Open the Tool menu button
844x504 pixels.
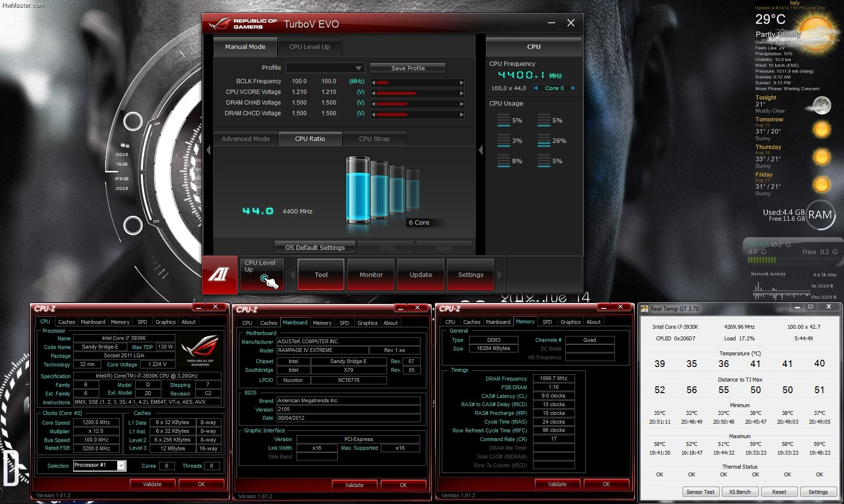pyautogui.click(x=321, y=275)
